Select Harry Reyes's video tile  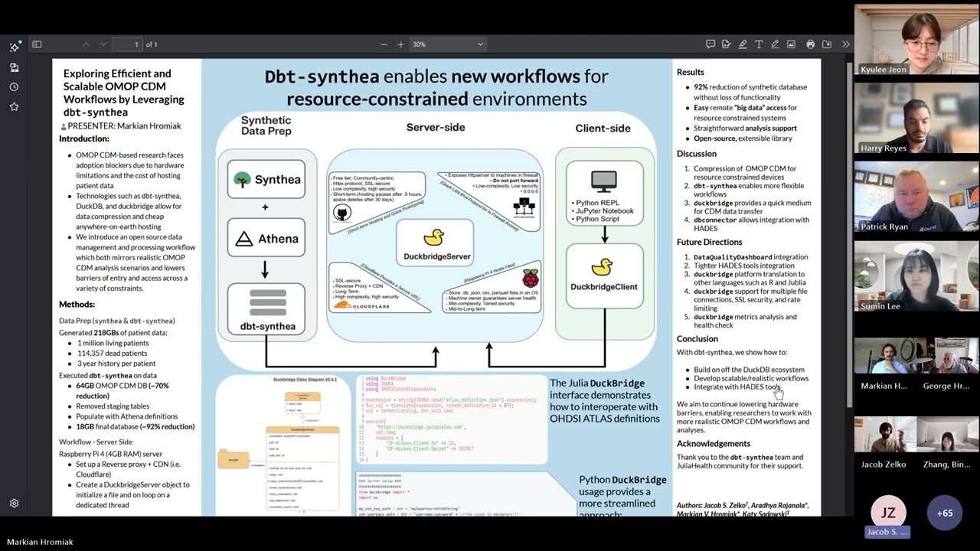click(x=916, y=119)
